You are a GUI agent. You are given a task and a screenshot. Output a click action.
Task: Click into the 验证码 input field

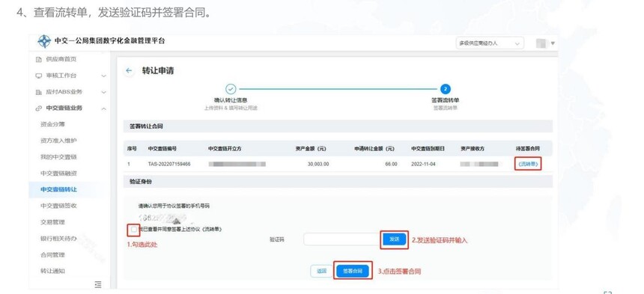pyautogui.click(x=342, y=239)
